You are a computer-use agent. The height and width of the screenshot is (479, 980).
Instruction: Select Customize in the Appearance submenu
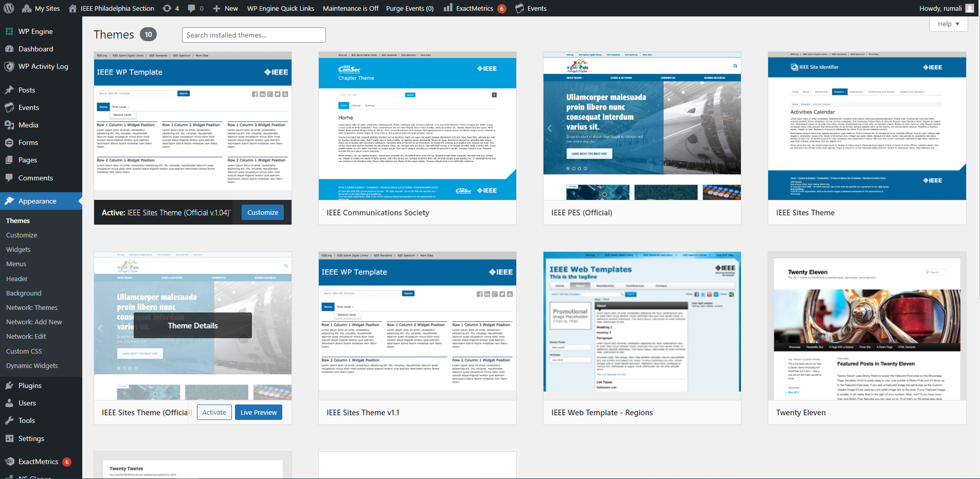click(x=21, y=234)
